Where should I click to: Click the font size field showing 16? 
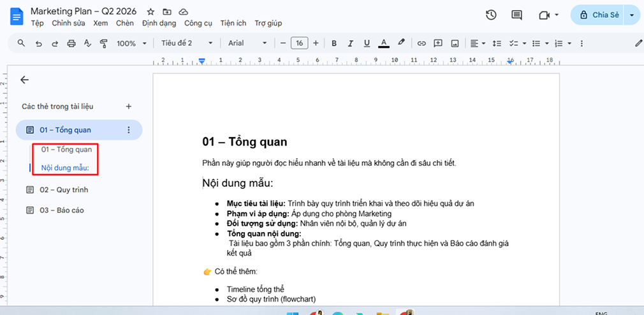(x=300, y=43)
